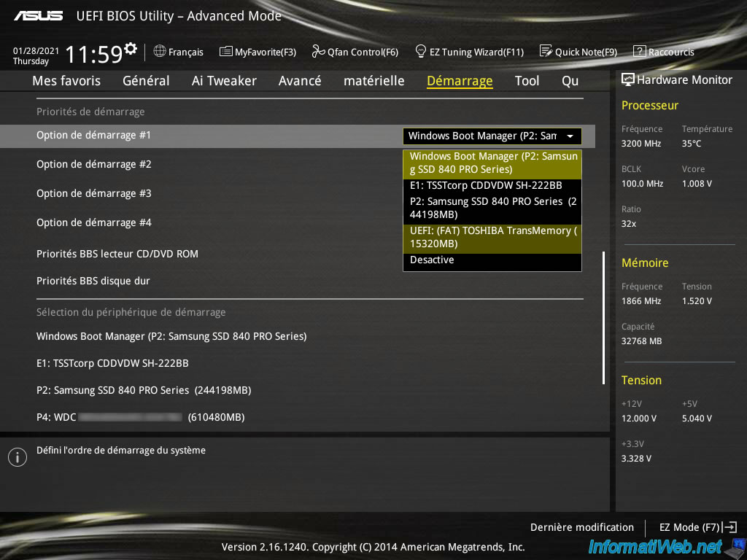The height and width of the screenshot is (560, 747).
Task: Click the +3.3V 3.328 V reading
Action: pyautogui.click(x=636, y=459)
